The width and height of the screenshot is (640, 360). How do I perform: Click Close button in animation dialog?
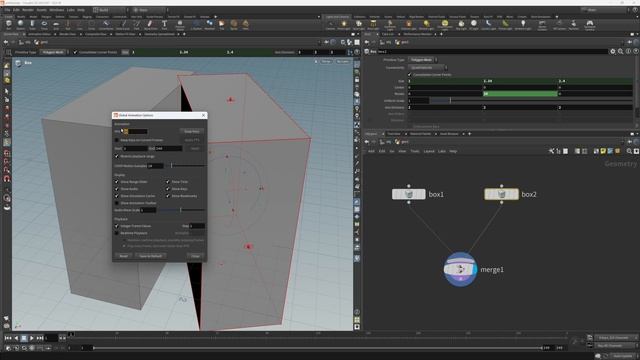(x=196, y=256)
